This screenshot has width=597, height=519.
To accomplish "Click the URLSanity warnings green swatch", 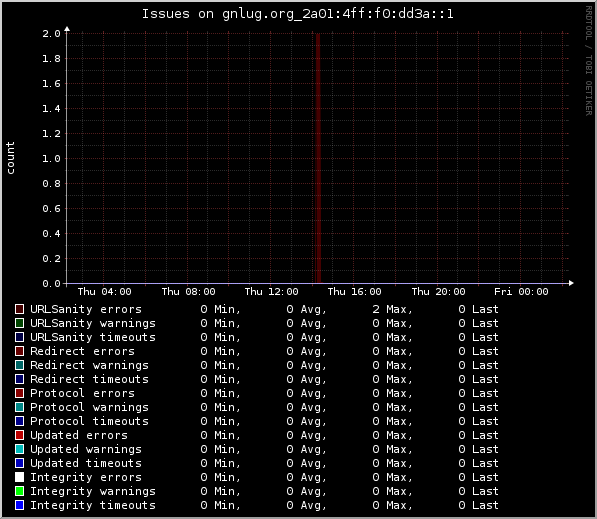I will coord(19,323).
